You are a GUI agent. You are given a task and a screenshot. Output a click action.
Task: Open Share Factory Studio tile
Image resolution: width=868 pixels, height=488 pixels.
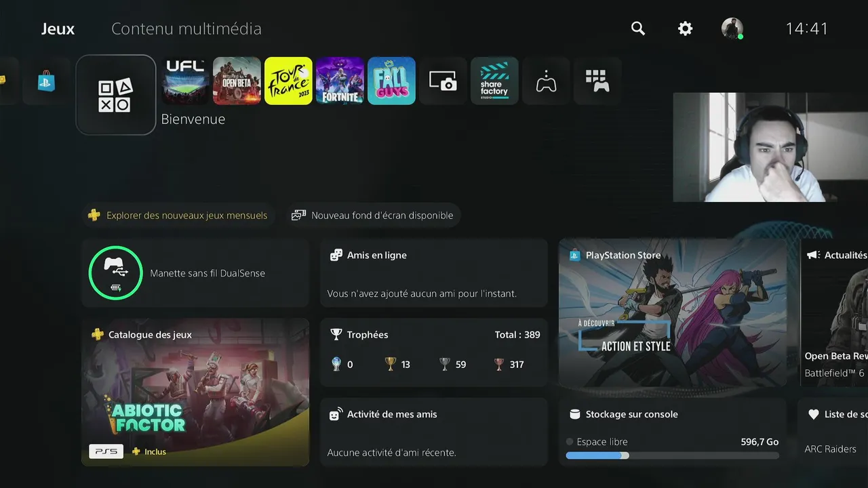coord(494,81)
